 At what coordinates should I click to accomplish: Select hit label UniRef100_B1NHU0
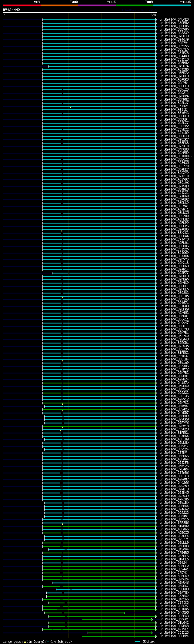pos(174,526)
